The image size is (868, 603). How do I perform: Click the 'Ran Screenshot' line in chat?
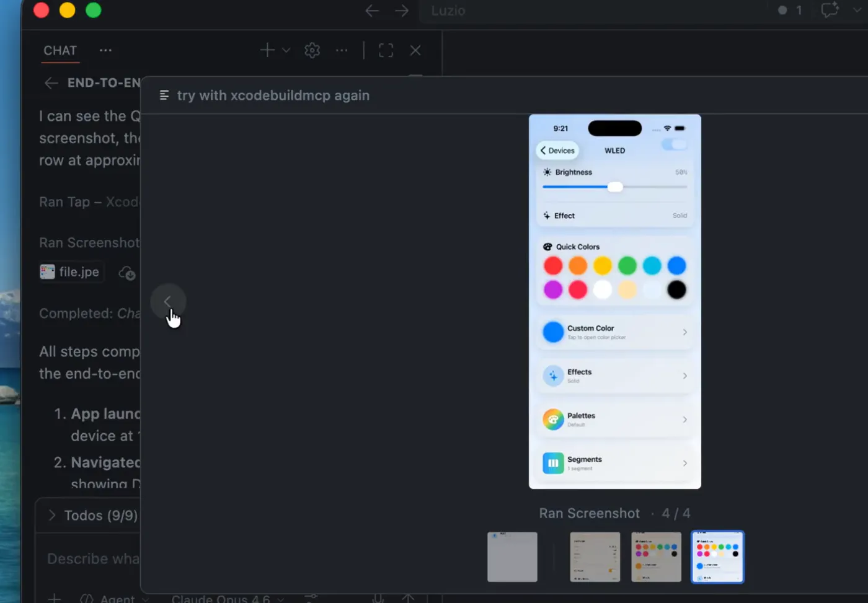pos(89,243)
